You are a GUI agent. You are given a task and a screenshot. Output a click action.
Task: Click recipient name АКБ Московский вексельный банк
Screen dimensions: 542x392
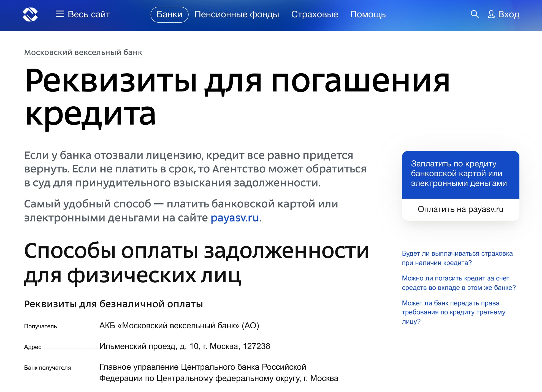point(179,326)
